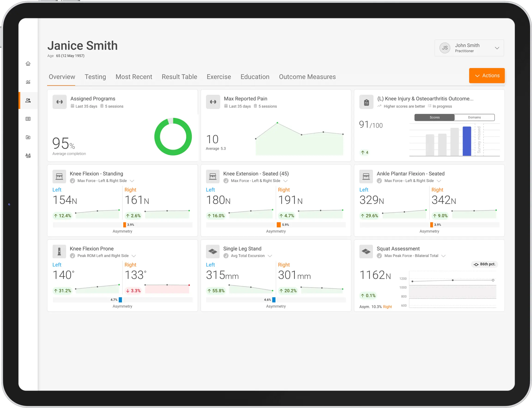Open the Home icon in the sidebar
532x408 pixels.
tap(28, 64)
